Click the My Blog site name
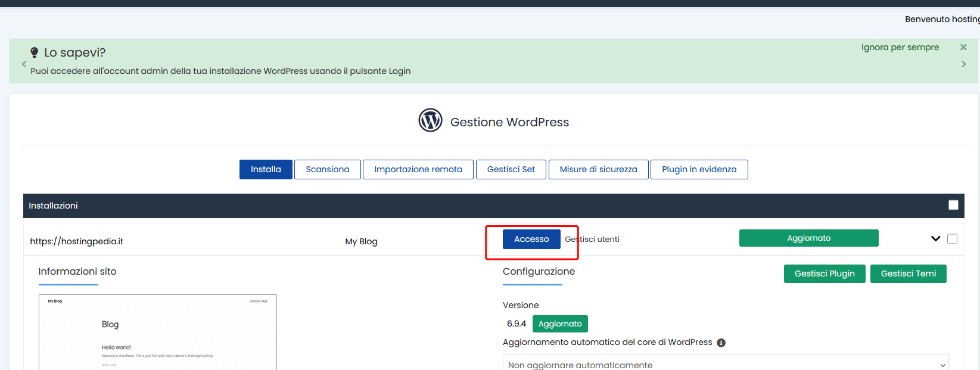 tap(361, 241)
